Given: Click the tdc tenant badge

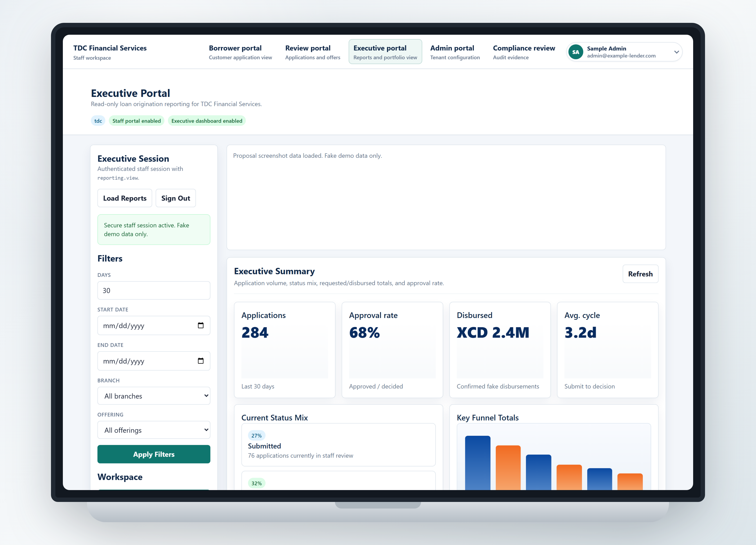Looking at the screenshot, I should (98, 121).
